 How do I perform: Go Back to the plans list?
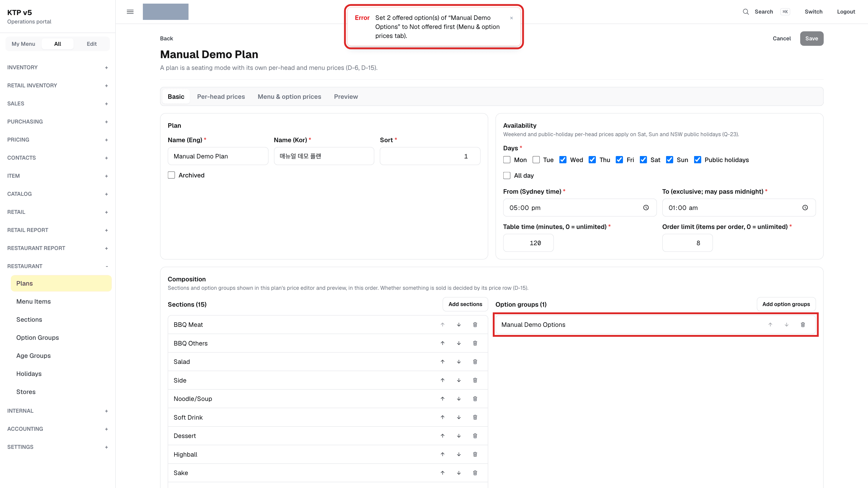click(x=166, y=38)
